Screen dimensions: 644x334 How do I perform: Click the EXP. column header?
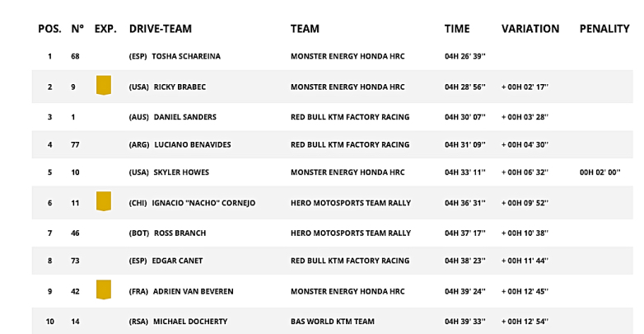(105, 29)
